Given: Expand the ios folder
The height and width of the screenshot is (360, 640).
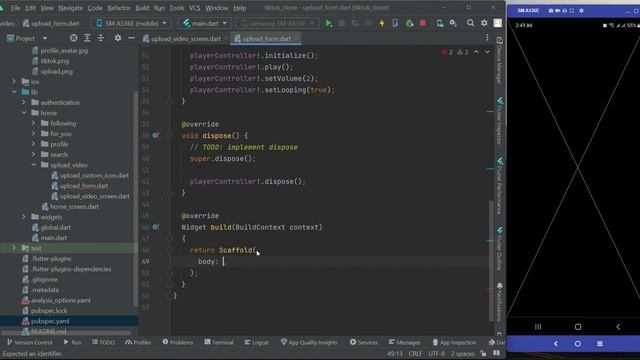Looking at the screenshot, I should [x=14, y=82].
